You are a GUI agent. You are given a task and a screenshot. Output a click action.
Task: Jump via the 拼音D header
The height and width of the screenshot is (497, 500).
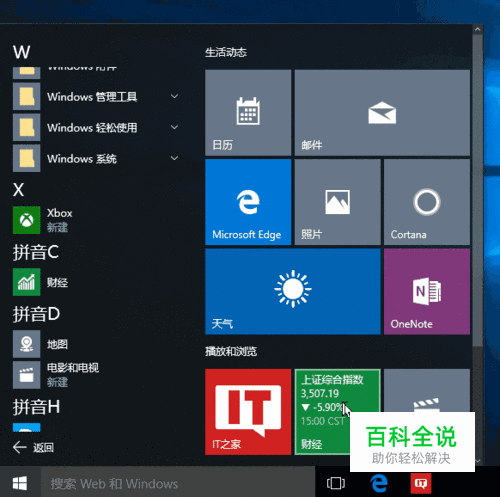click(36, 314)
